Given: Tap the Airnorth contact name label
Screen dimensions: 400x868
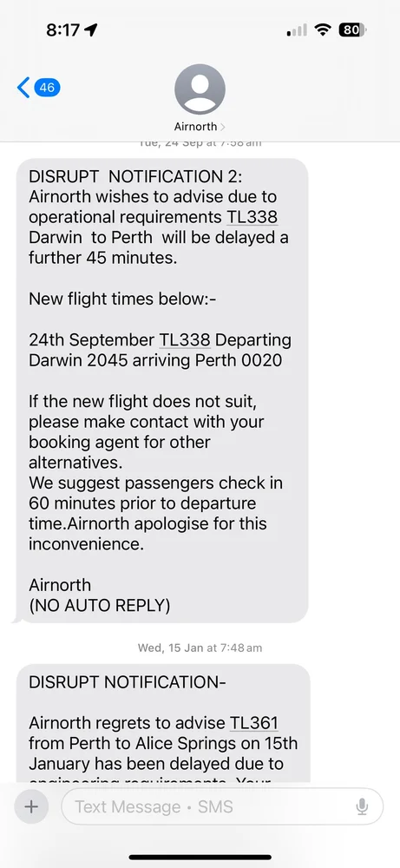Looking at the screenshot, I should pyautogui.click(x=195, y=127).
